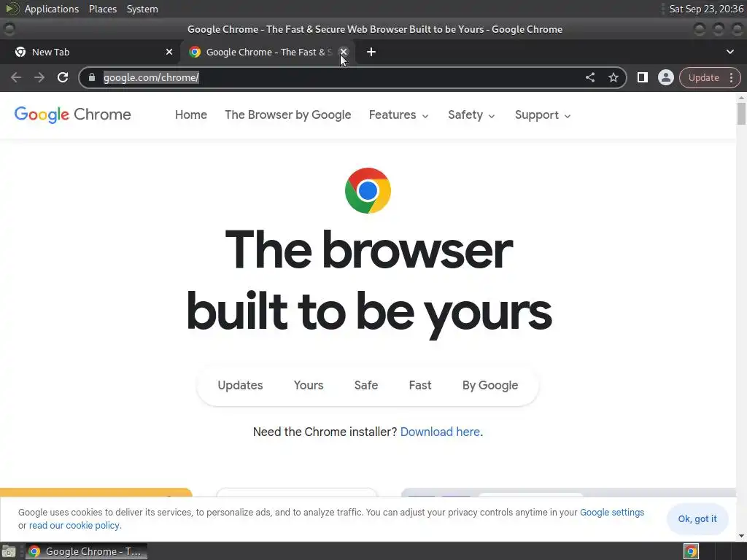Image resolution: width=747 pixels, height=560 pixels.
Task: Go back to previous page
Action: tap(16, 77)
